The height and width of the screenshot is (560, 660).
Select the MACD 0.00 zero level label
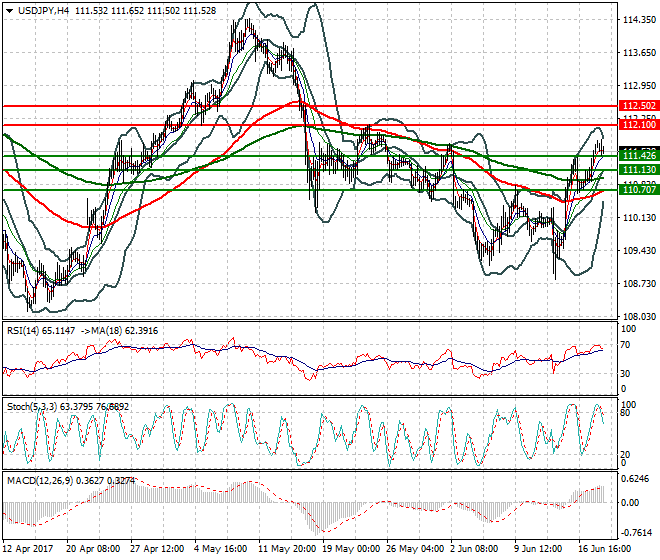pos(630,503)
